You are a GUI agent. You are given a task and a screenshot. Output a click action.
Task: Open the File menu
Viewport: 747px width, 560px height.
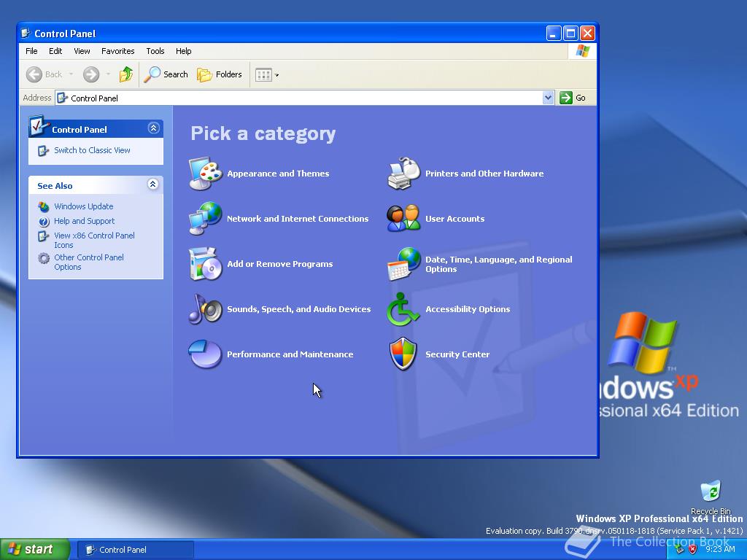click(x=31, y=51)
